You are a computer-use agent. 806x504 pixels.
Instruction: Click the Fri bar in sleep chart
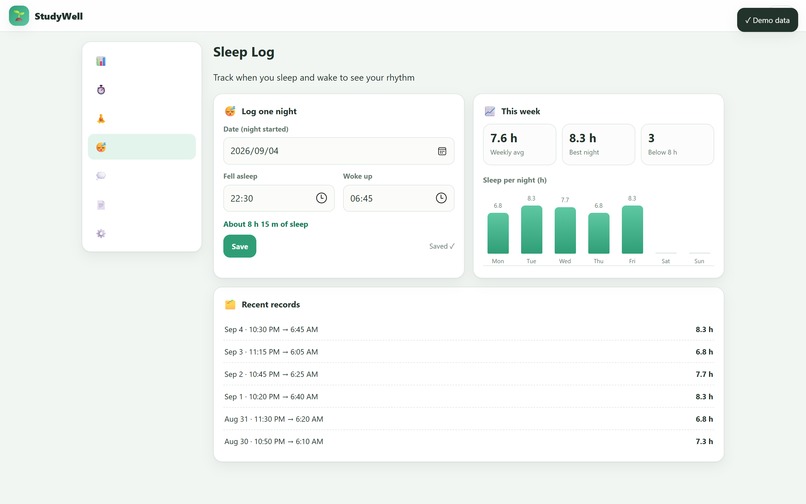[632, 230]
